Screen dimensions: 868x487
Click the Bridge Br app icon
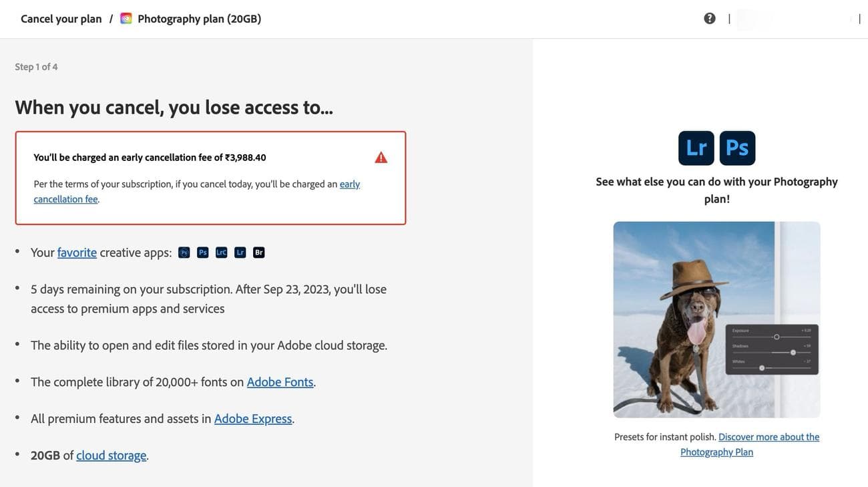[259, 253]
